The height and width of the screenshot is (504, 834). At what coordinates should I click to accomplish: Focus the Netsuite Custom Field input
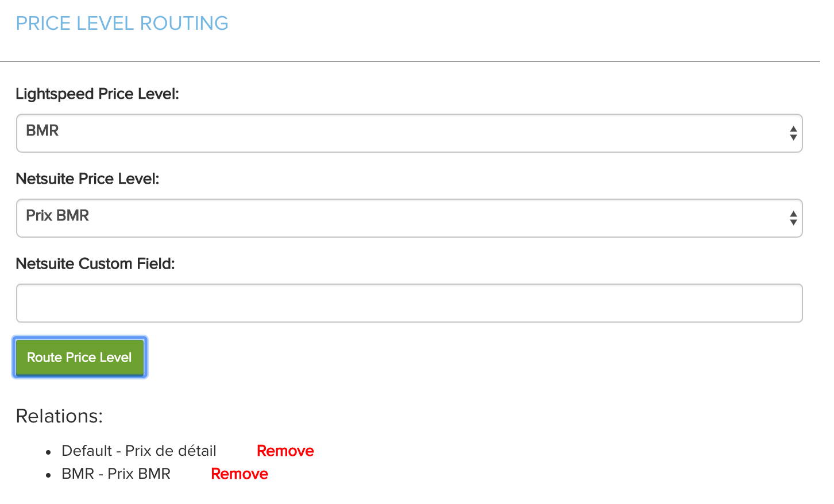(409, 303)
